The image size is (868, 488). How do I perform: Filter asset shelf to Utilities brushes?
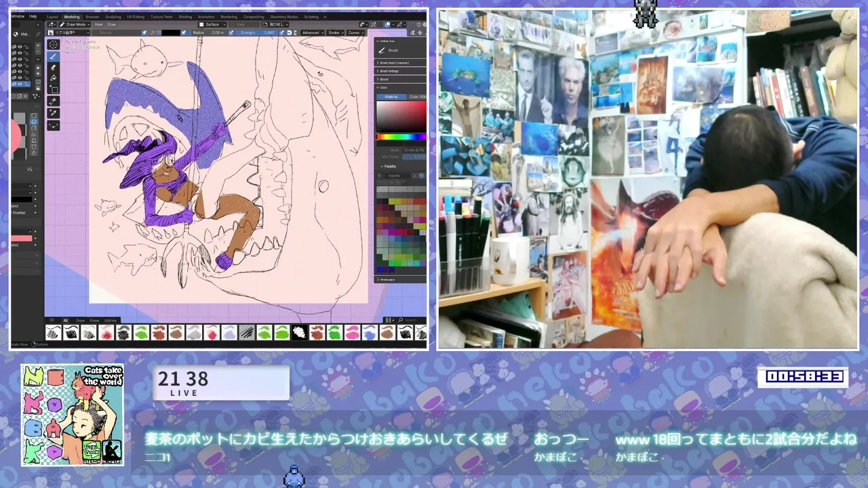[x=111, y=321]
